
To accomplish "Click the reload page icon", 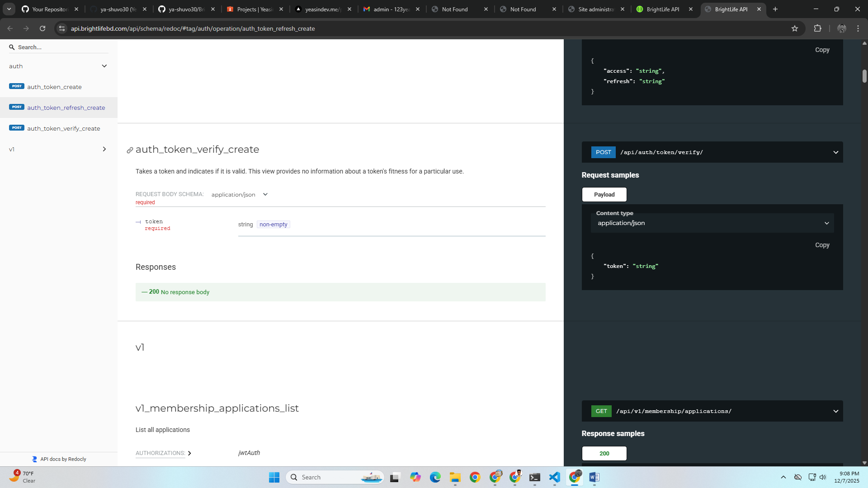I will (42, 28).
